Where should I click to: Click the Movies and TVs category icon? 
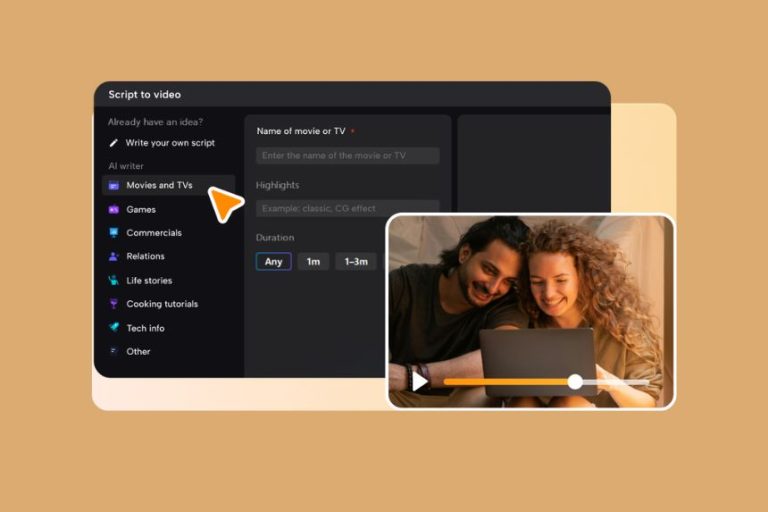point(114,186)
